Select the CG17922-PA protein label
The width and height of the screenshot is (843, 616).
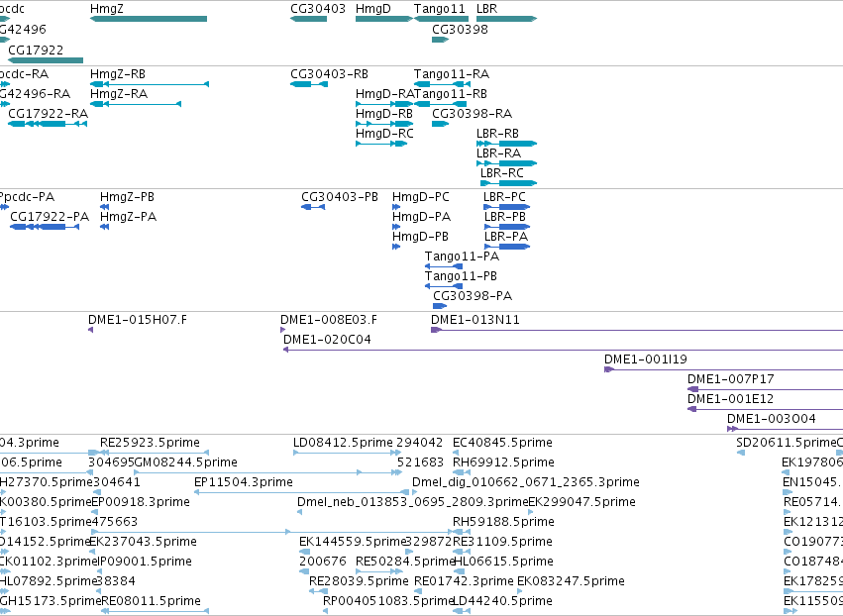click(x=50, y=217)
